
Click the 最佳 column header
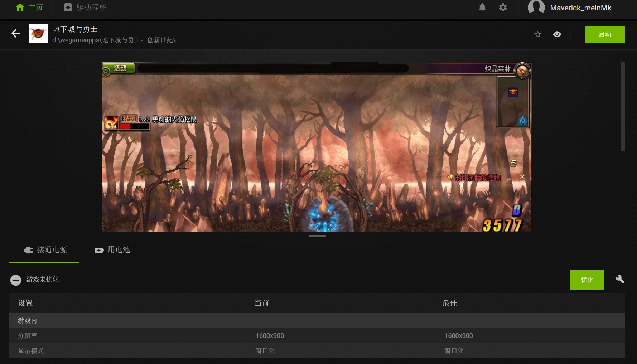point(450,303)
